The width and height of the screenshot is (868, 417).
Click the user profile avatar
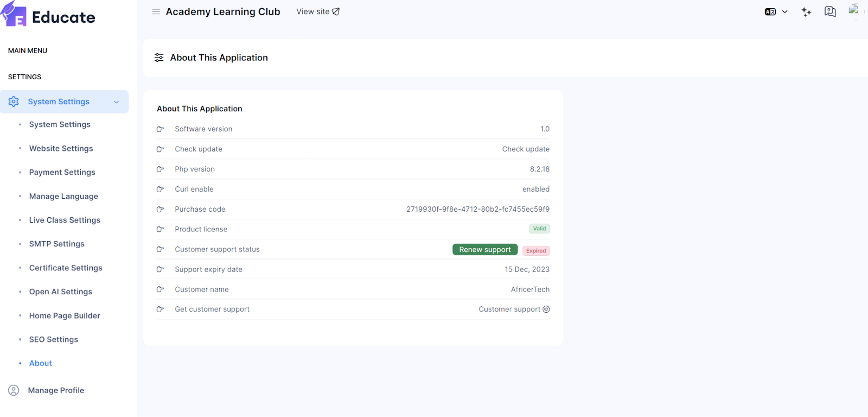pos(853,11)
